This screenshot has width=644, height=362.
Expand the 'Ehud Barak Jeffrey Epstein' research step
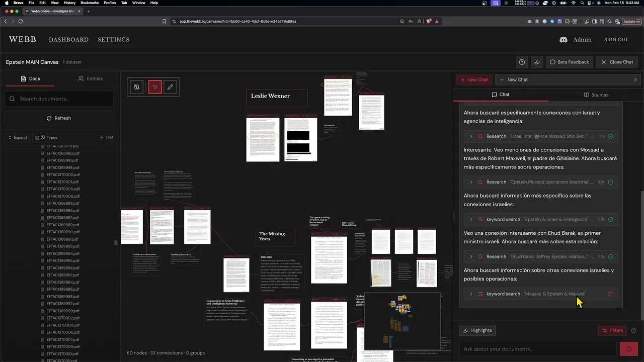(x=541, y=256)
